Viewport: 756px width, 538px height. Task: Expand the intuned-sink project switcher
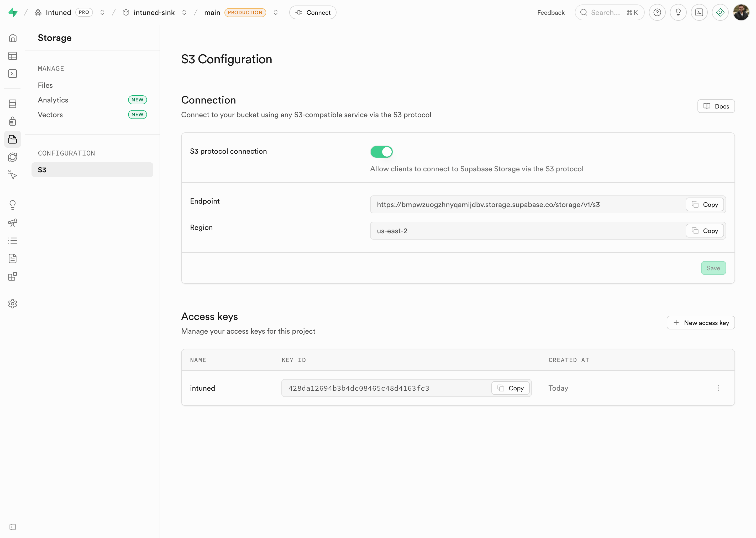184,13
